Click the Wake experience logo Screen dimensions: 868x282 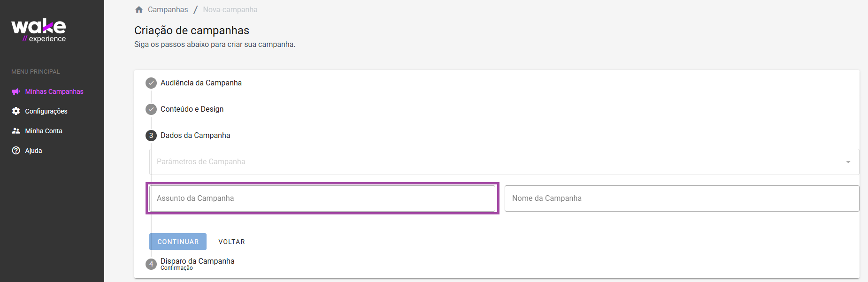pyautogui.click(x=38, y=30)
